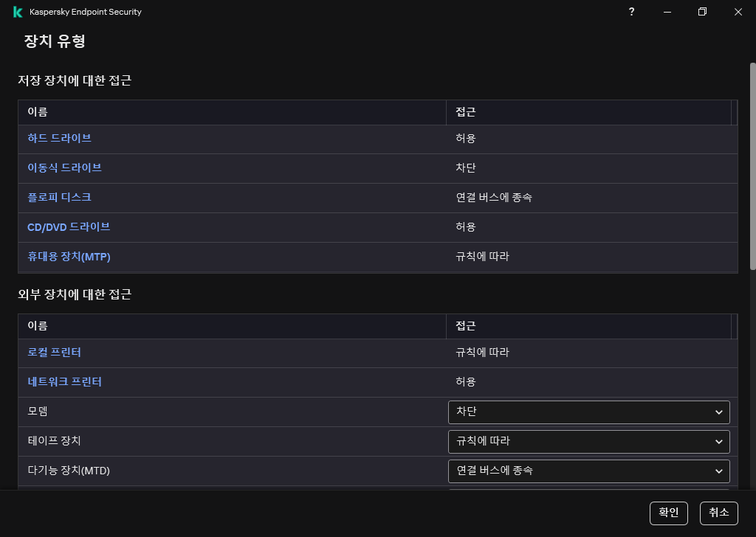Open the 플로피 디스크 settings link
756x537 pixels.
(x=59, y=198)
